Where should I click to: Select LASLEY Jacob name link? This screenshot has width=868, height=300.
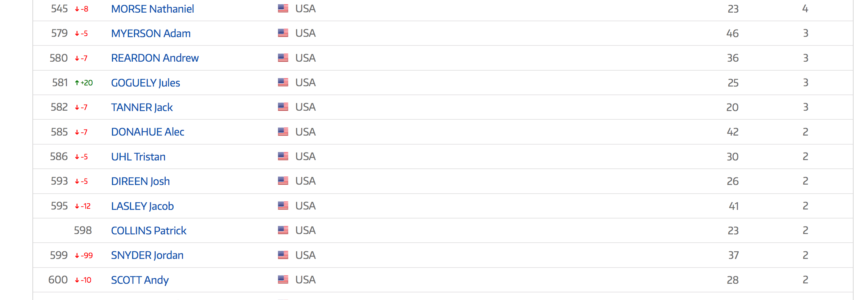[x=143, y=206]
